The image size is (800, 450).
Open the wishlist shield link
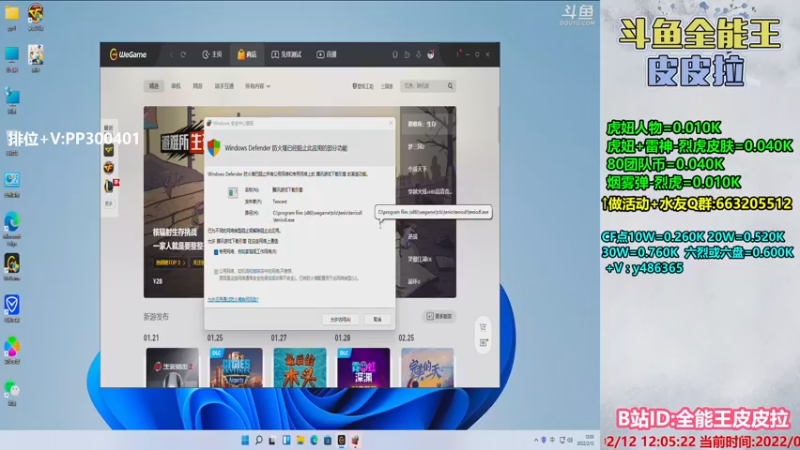tap(363, 86)
